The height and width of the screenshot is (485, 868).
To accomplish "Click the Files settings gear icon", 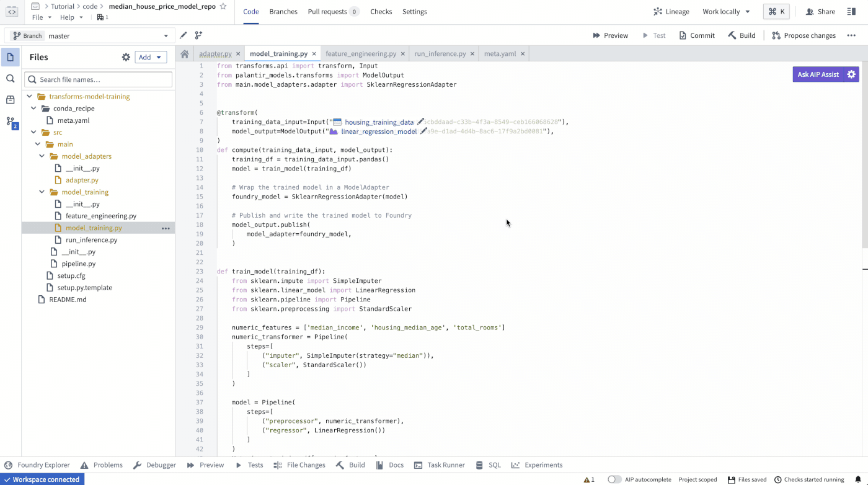I will coord(126,57).
